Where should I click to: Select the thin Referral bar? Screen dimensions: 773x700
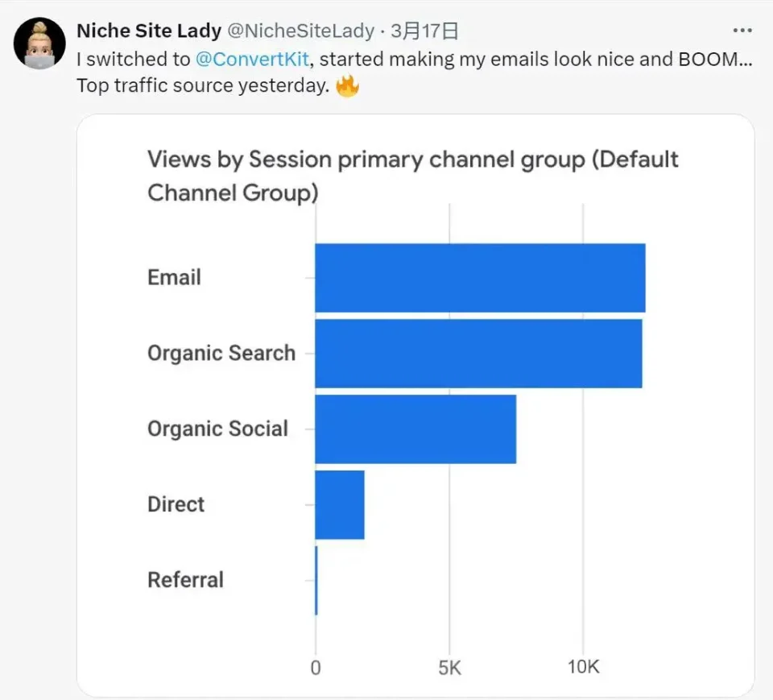point(316,581)
